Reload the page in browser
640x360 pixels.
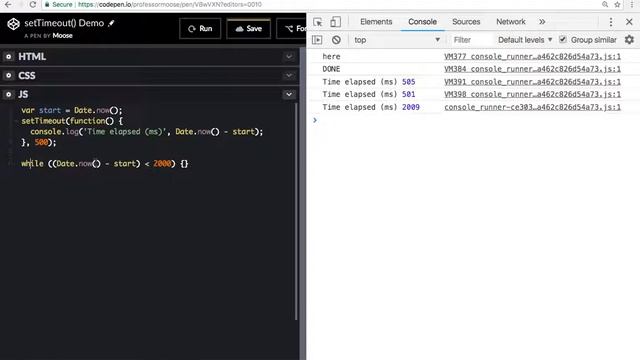(x=33, y=4)
